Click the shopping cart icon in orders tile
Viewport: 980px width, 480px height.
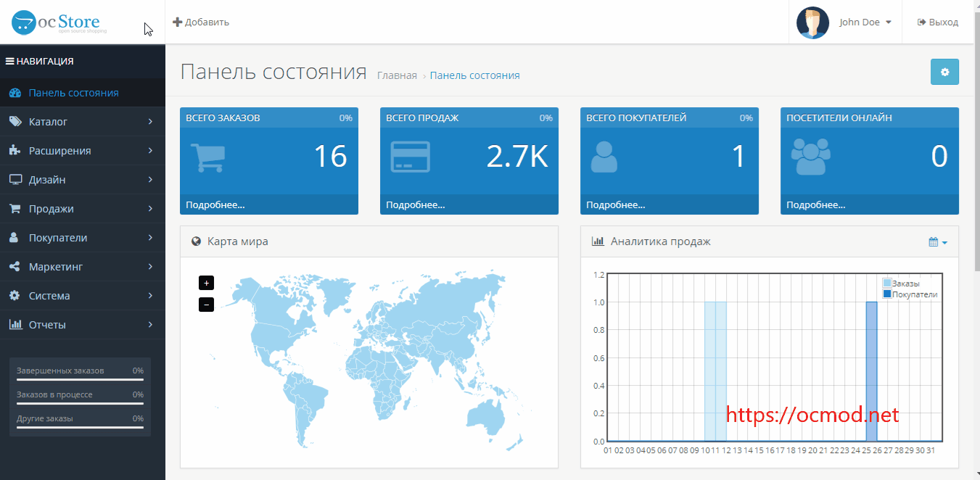coord(207,157)
